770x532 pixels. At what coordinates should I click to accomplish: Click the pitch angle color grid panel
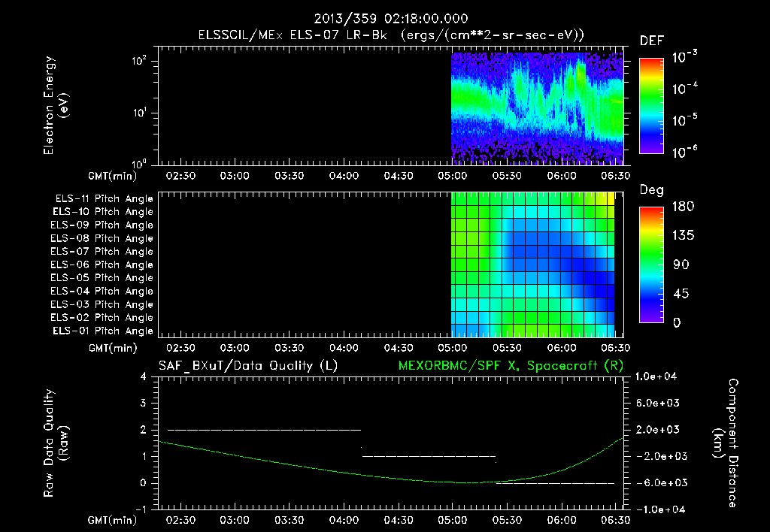pyautogui.click(x=533, y=264)
